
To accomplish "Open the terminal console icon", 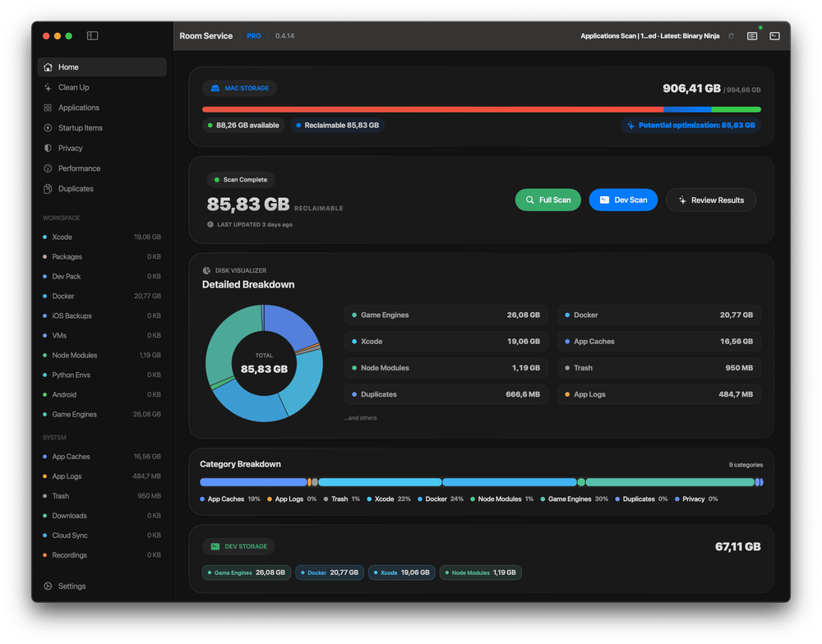I will click(774, 35).
